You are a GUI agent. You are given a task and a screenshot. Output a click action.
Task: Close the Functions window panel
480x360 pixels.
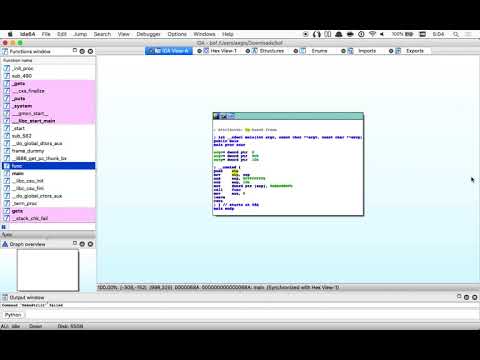pyautogui.click(x=90, y=51)
